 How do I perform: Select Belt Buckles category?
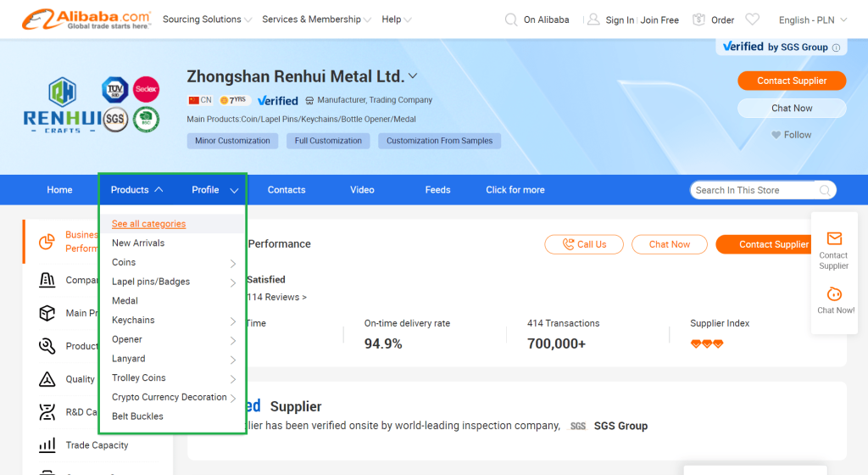click(137, 416)
